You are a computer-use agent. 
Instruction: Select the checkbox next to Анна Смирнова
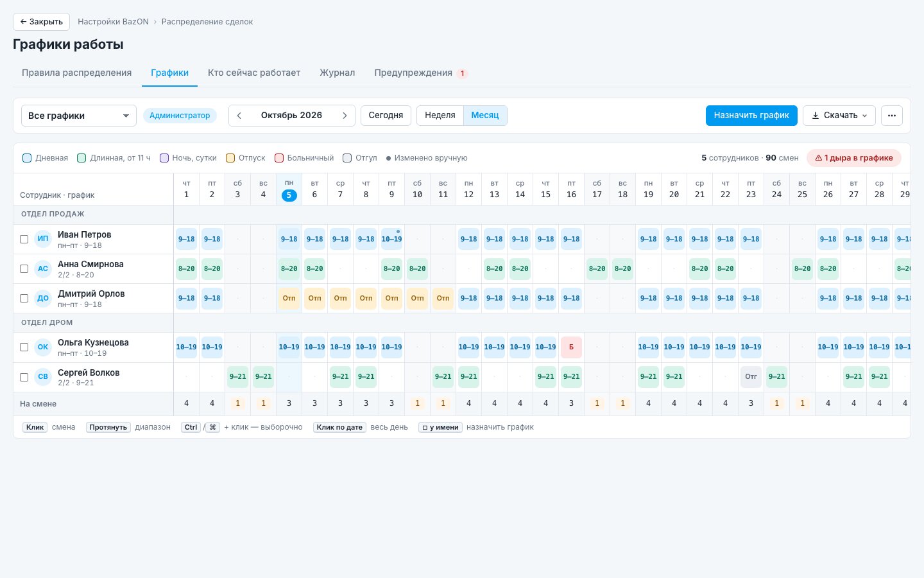pyautogui.click(x=24, y=268)
